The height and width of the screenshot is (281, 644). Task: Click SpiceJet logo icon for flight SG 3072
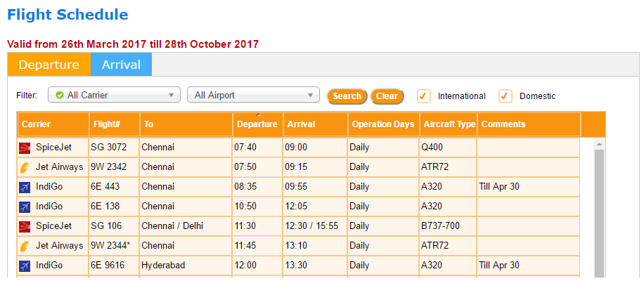click(25, 148)
